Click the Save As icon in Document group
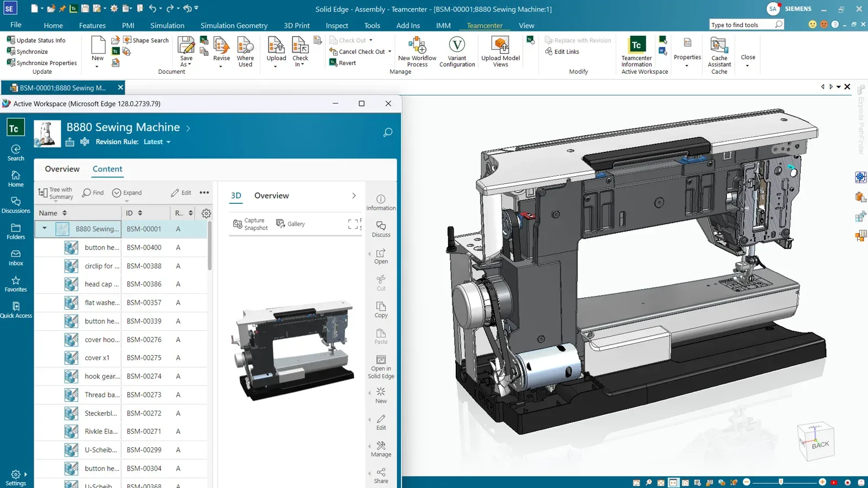 (186, 46)
